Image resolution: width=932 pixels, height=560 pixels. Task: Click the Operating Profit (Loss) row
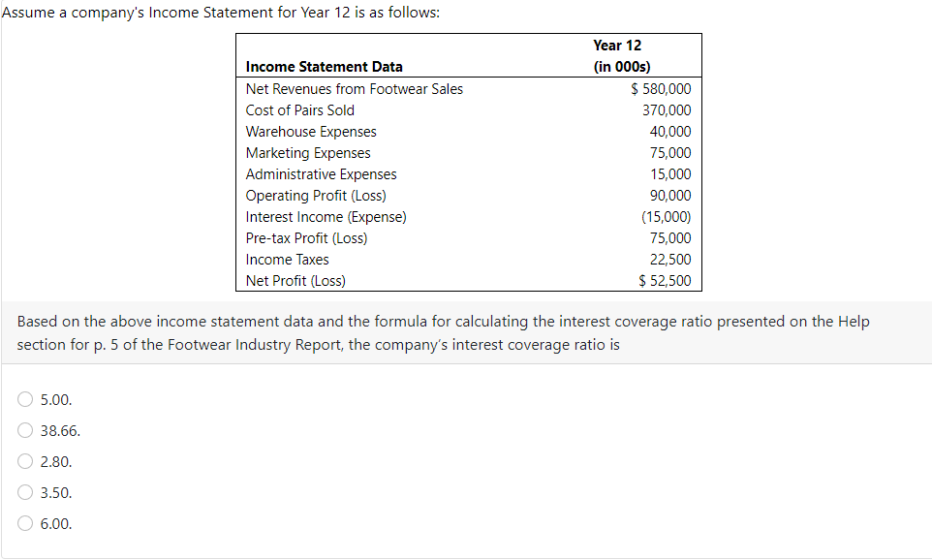coord(316,195)
